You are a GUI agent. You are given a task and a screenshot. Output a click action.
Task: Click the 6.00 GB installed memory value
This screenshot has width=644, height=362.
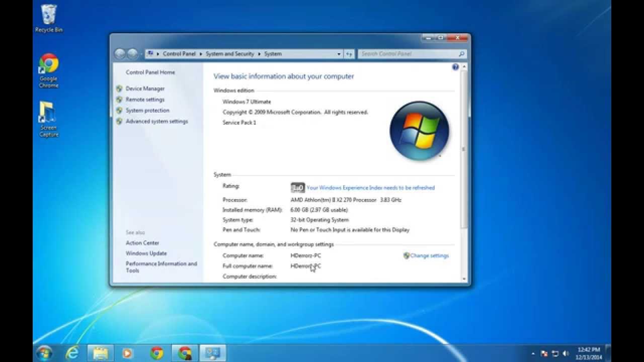pos(319,210)
